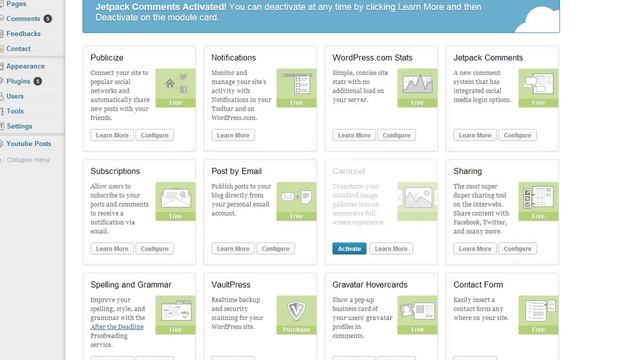This screenshot has height=360, width=640.
Task: Configure the Jetpack Comments module
Action: click(x=517, y=135)
